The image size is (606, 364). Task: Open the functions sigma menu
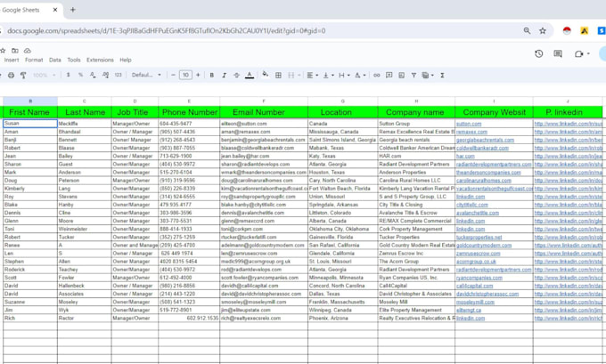(x=442, y=76)
